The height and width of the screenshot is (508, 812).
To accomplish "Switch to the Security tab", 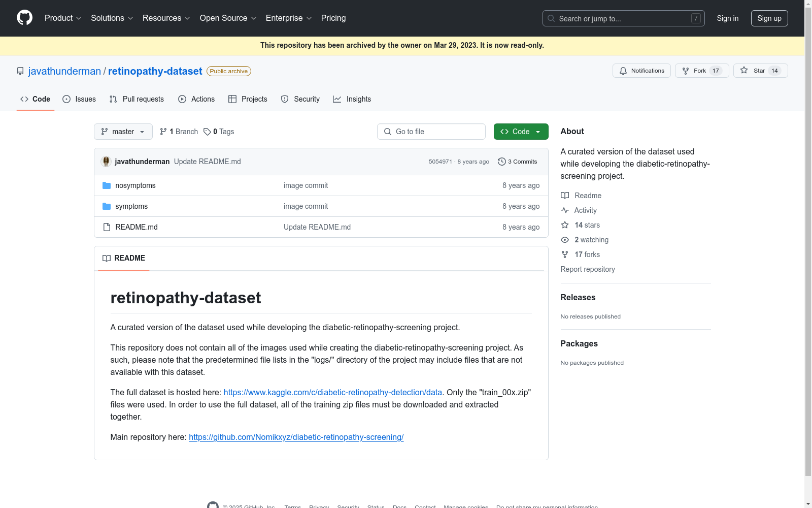I will pos(300,99).
